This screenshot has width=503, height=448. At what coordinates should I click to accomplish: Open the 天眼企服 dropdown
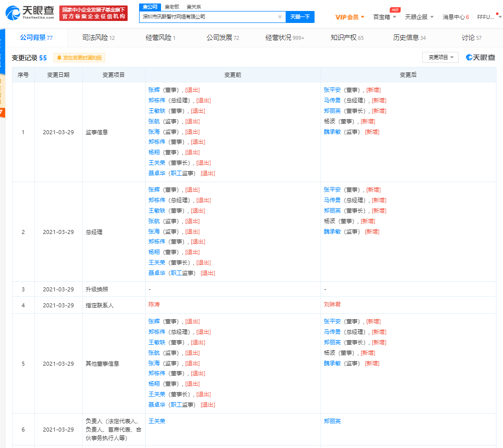pos(419,17)
